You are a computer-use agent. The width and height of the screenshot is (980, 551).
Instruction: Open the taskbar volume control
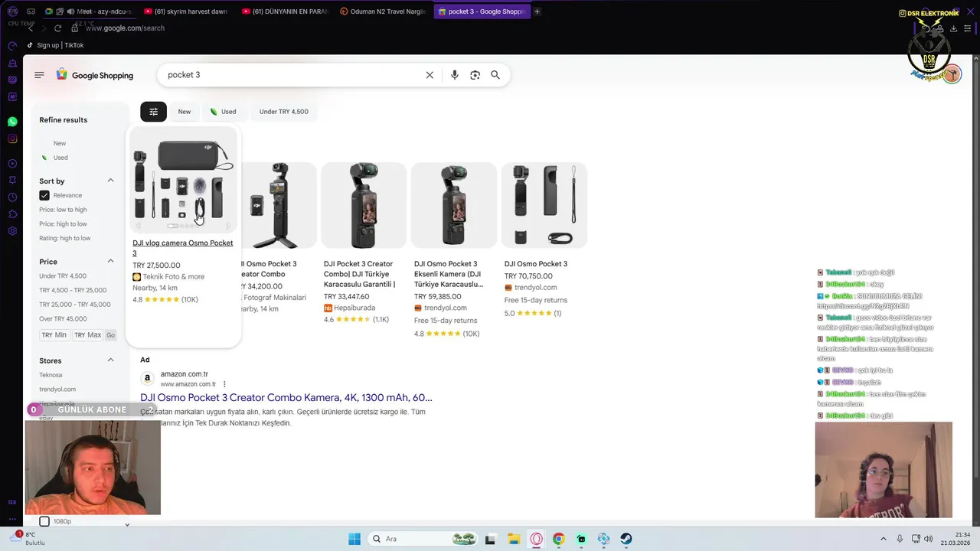(x=928, y=539)
